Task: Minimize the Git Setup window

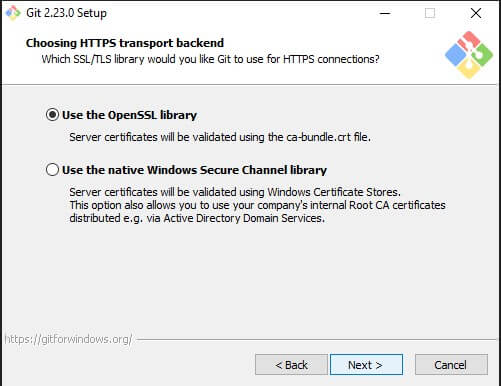Action: [385, 13]
